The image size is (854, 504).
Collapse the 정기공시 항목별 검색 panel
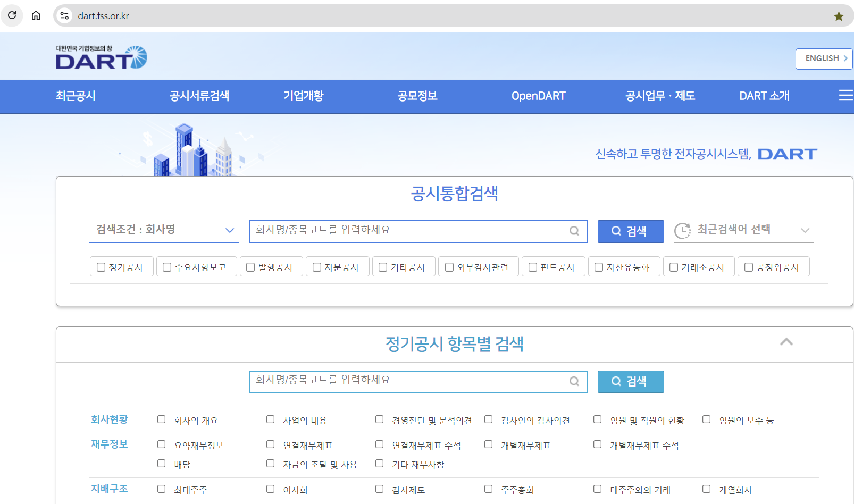786,342
